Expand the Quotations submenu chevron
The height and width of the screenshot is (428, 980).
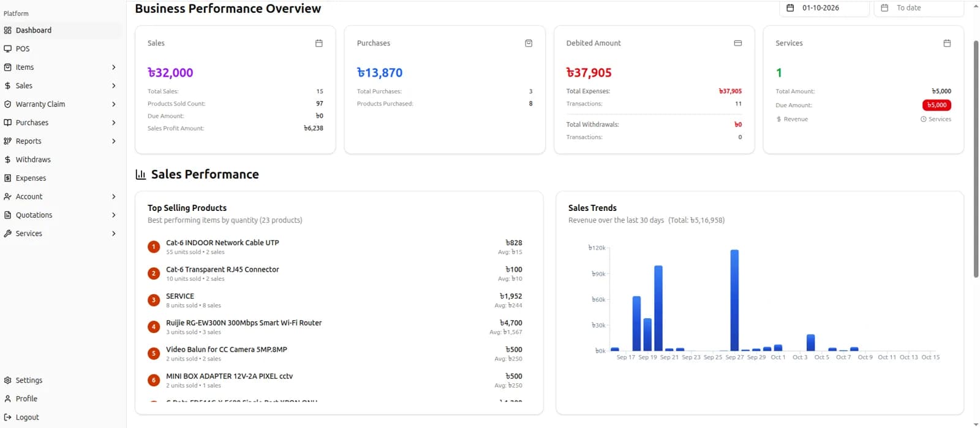[114, 215]
